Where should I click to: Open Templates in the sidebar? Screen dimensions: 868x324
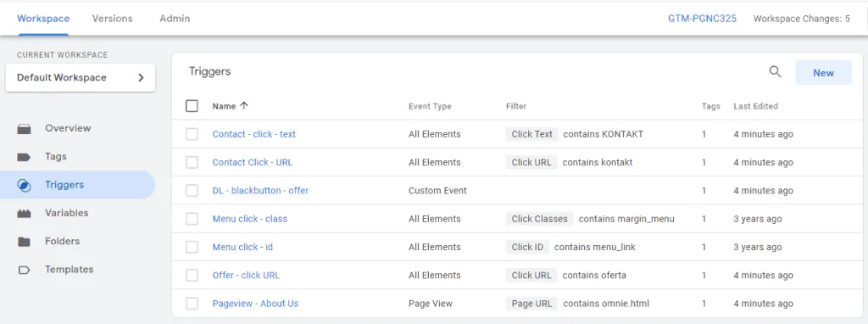click(70, 270)
